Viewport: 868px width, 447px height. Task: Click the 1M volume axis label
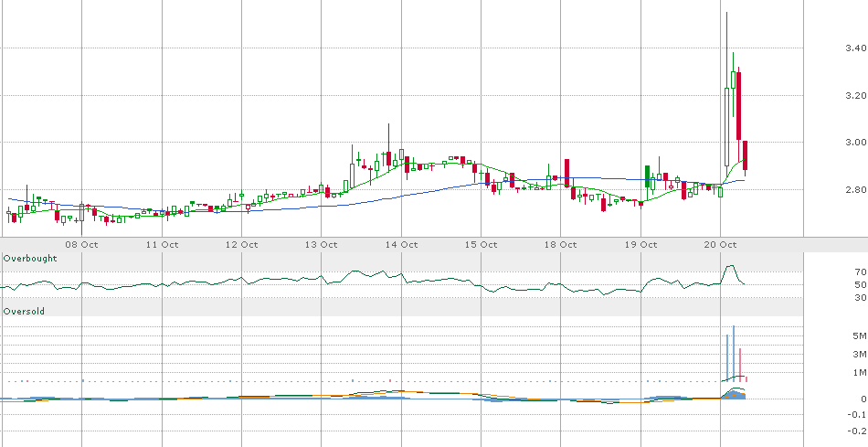[860, 372]
